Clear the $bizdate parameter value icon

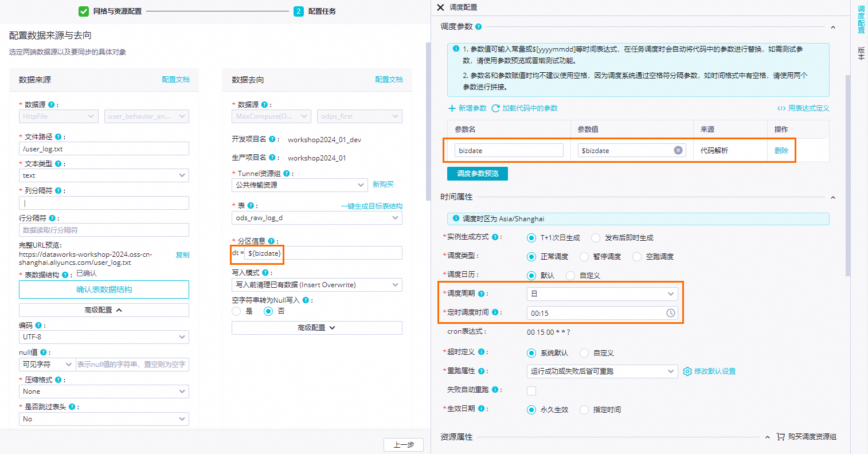tap(678, 150)
